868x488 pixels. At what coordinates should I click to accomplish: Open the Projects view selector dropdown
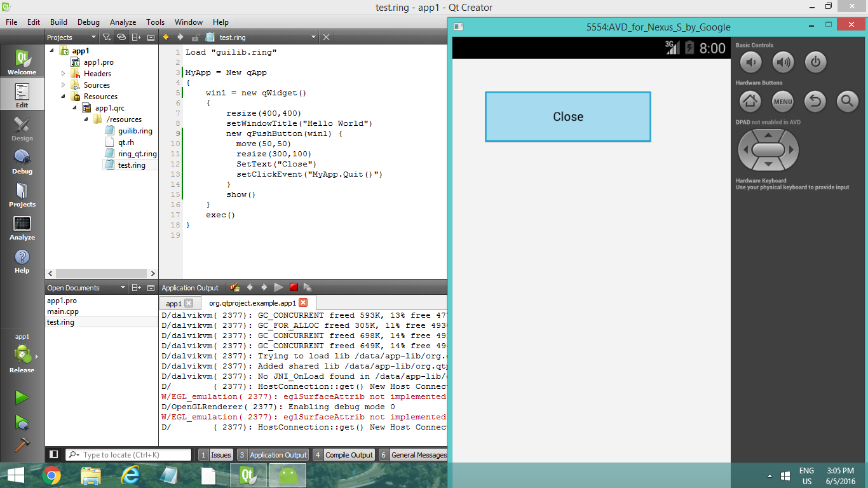(x=72, y=37)
